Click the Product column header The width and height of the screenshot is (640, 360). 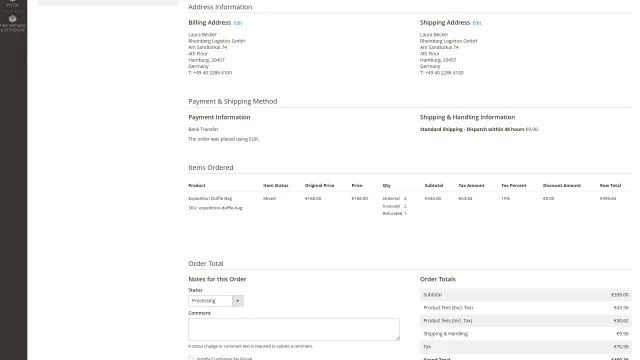click(197, 185)
